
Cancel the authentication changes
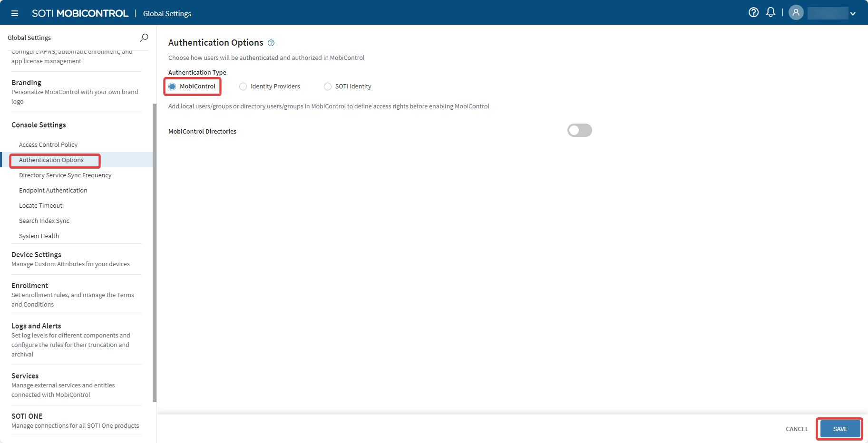point(797,428)
